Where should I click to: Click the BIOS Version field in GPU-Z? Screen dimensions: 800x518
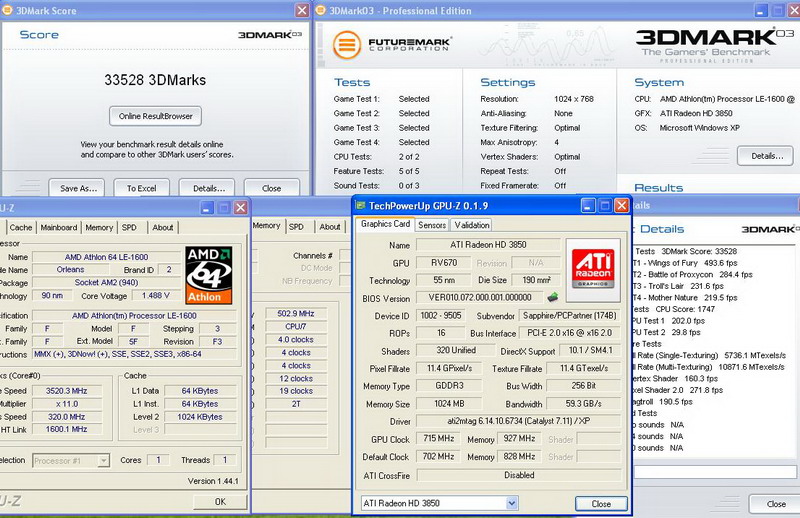480,298
